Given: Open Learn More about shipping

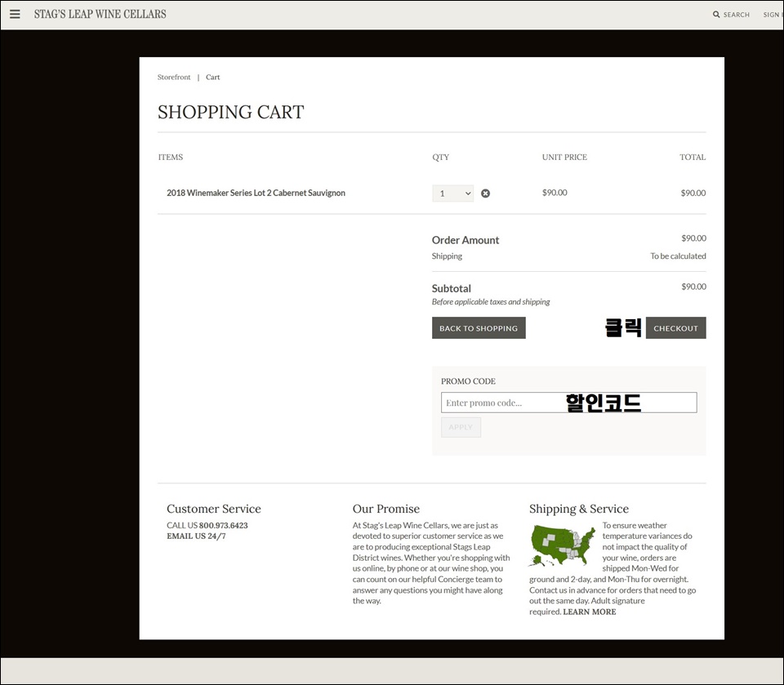Looking at the screenshot, I should [589, 612].
